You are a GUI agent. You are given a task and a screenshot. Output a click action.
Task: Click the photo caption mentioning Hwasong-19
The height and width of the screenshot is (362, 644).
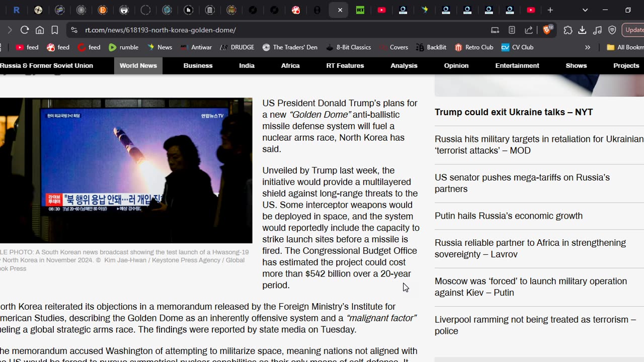tap(124, 260)
